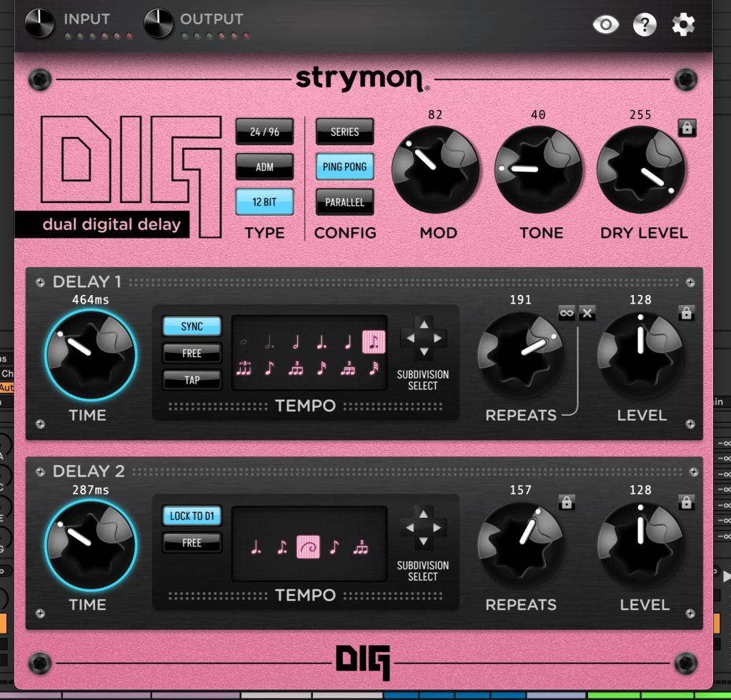Toggle the Dry Level lock icon

687,129
